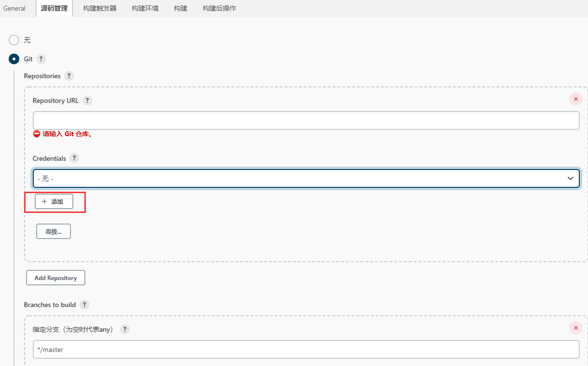
Task: Click the error text 请输入 Git 仓库。
Action: 67,134
